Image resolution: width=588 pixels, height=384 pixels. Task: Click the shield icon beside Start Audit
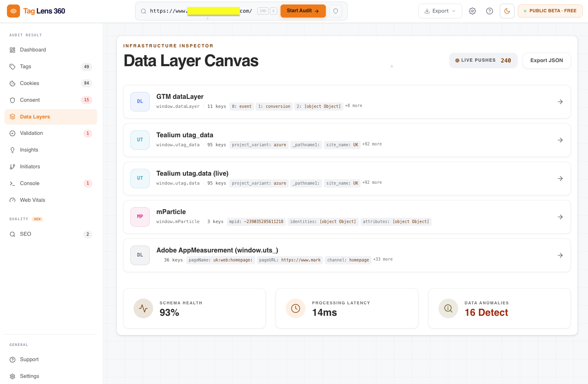click(x=336, y=11)
